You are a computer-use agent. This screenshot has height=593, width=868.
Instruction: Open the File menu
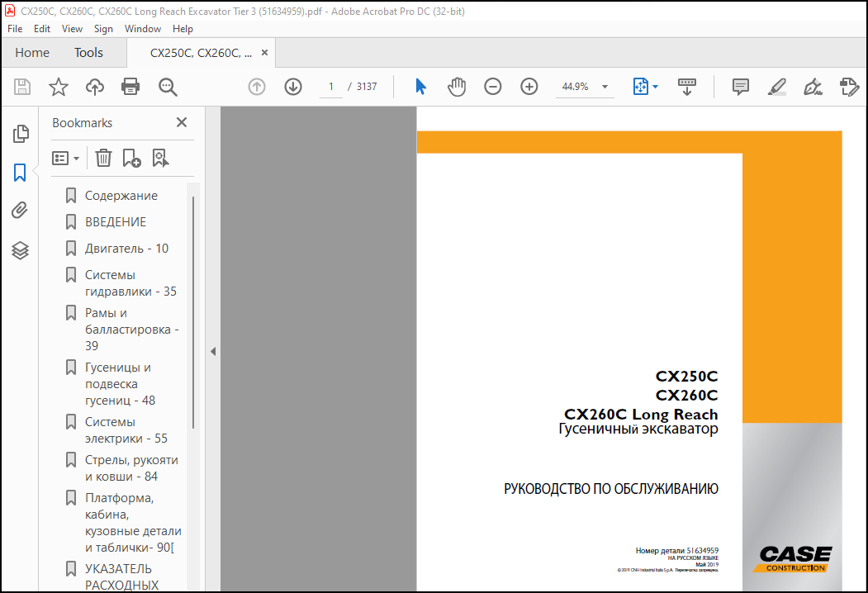coord(15,29)
